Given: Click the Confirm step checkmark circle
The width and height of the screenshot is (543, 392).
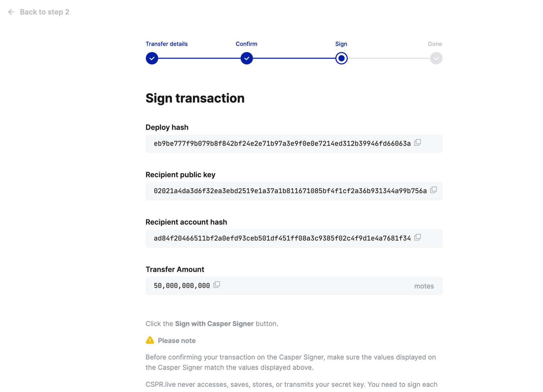Looking at the screenshot, I should (247, 58).
